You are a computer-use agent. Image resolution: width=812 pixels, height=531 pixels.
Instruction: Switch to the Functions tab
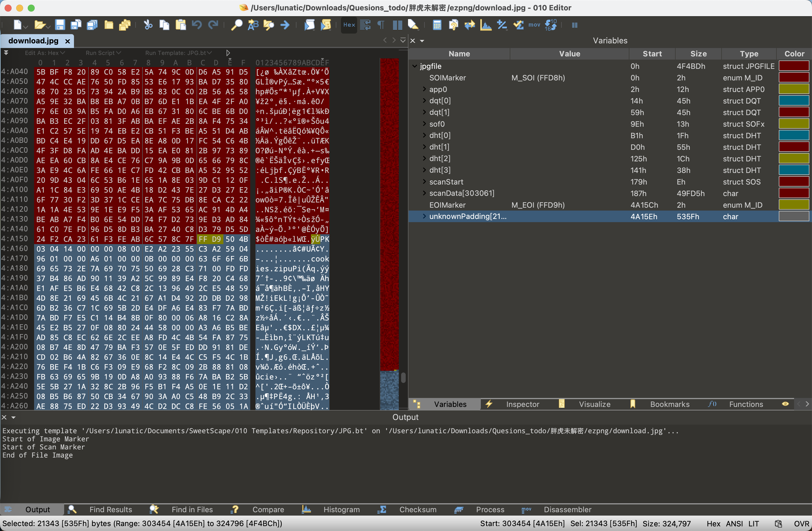[746, 404]
